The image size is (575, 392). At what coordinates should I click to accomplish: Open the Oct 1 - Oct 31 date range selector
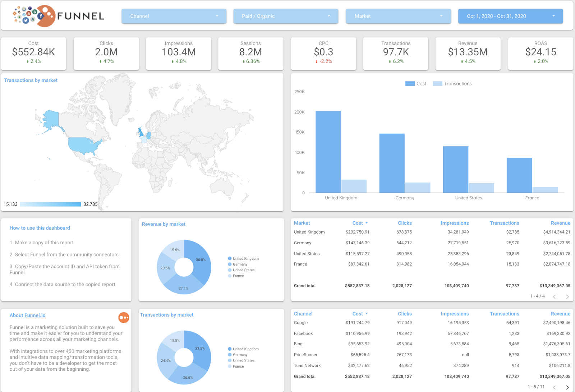click(x=510, y=16)
